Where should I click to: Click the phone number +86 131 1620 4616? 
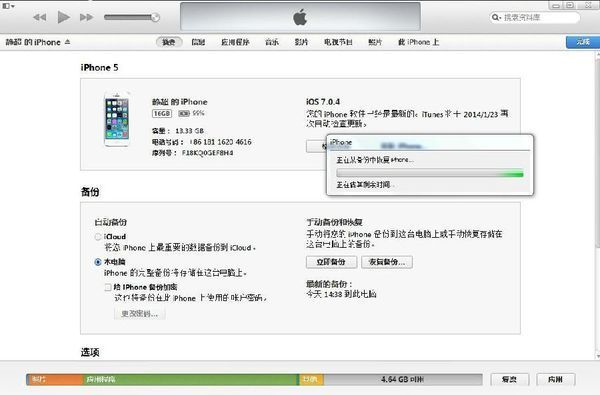[x=220, y=142]
